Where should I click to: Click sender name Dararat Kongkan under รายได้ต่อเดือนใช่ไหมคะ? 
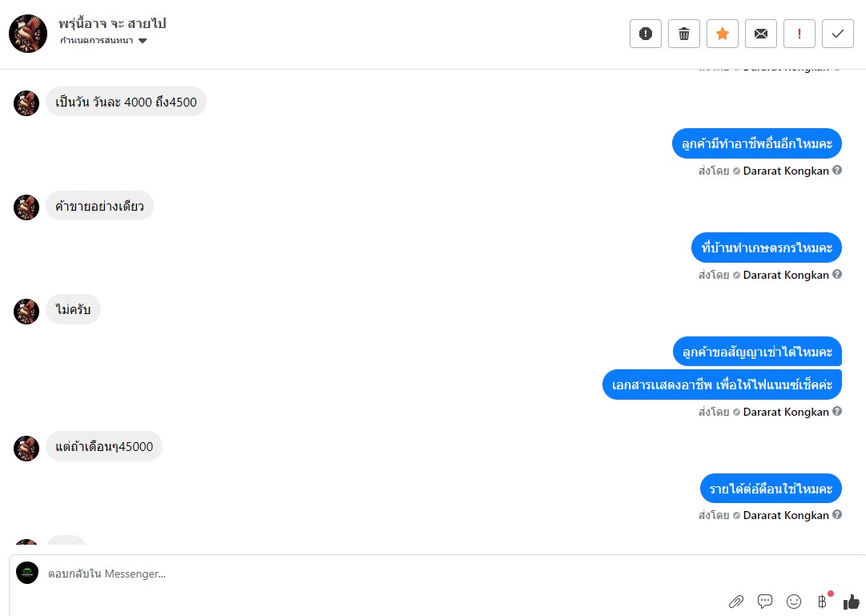[x=785, y=515]
